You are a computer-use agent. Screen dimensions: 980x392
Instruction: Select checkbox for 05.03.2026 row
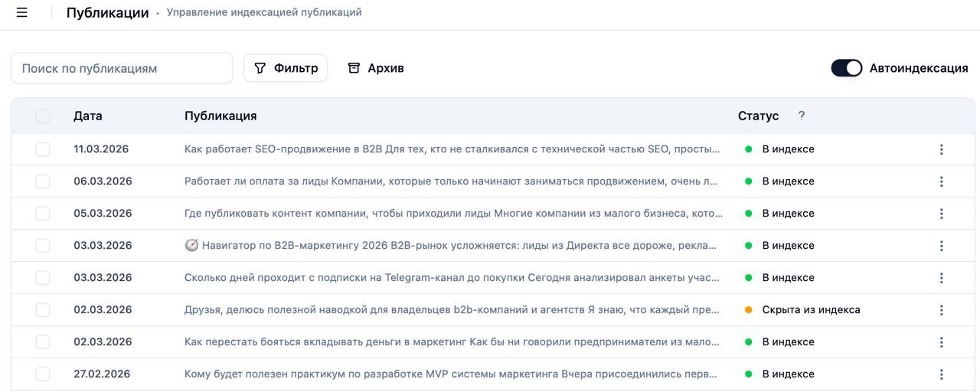[x=43, y=214]
